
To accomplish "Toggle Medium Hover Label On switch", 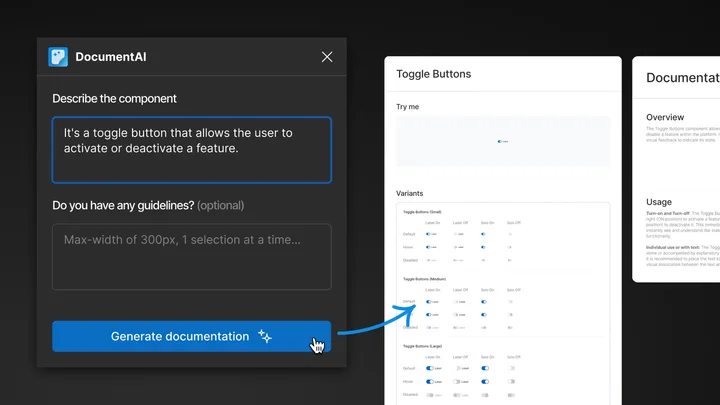I will click(429, 315).
